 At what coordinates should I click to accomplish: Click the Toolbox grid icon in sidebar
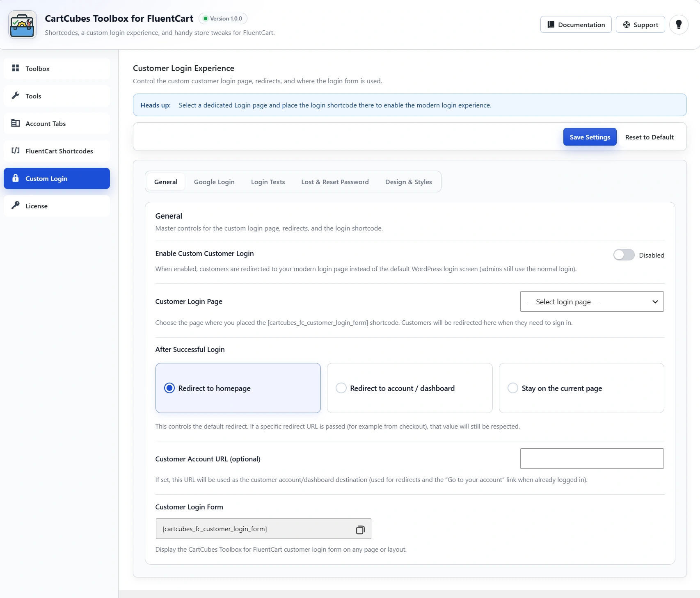(x=16, y=68)
